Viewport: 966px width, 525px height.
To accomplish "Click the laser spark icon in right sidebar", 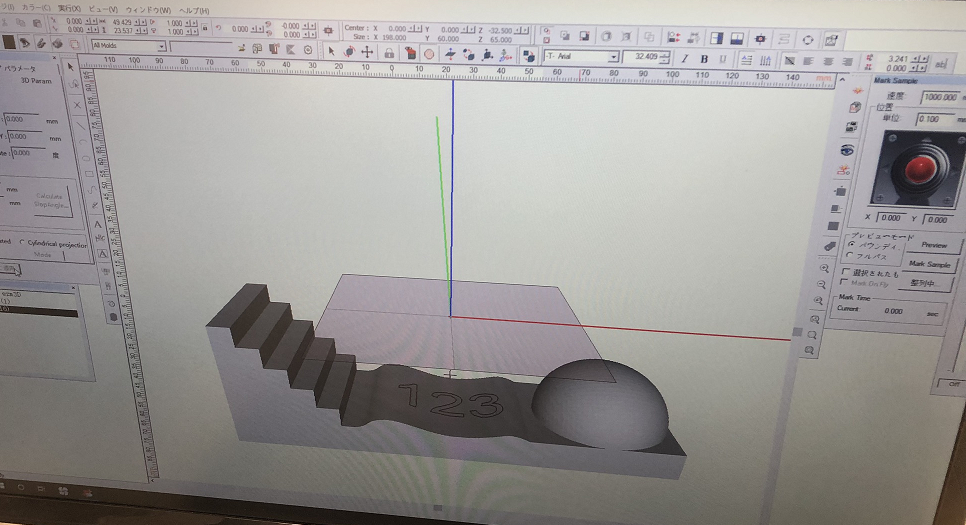I will pos(857,91).
